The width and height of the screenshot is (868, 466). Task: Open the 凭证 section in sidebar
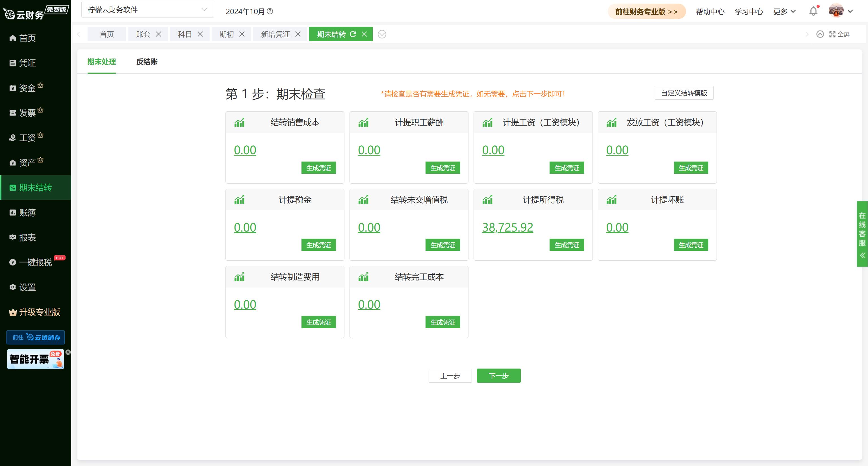point(27,63)
